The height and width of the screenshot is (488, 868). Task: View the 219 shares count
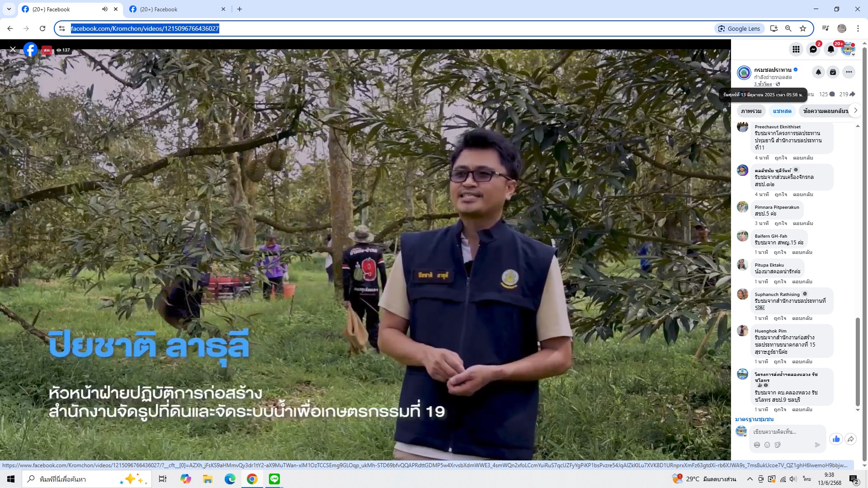[847, 94]
